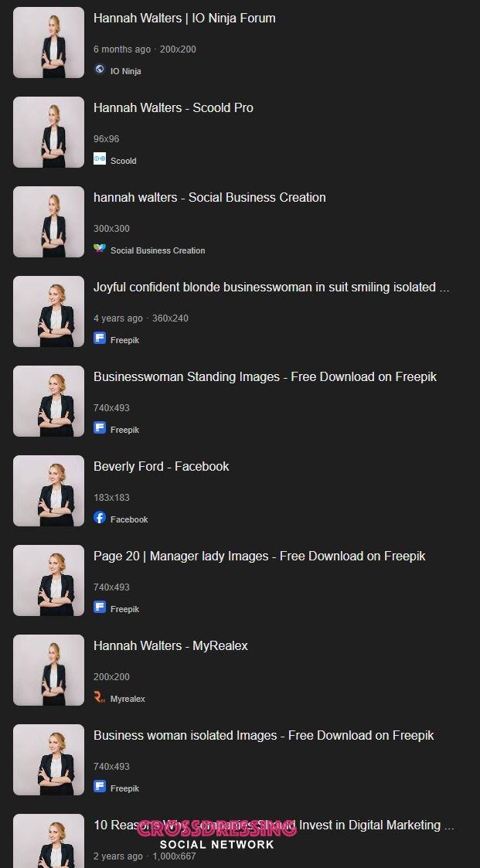The image size is (480, 868).
Task: Click the Social Business Creation heart favicon
Action: (100, 249)
